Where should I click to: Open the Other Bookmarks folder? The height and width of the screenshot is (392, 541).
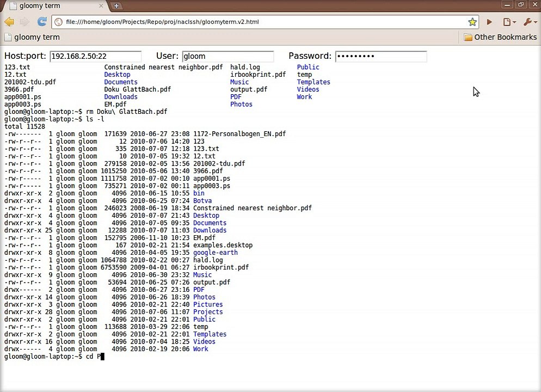tap(500, 37)
